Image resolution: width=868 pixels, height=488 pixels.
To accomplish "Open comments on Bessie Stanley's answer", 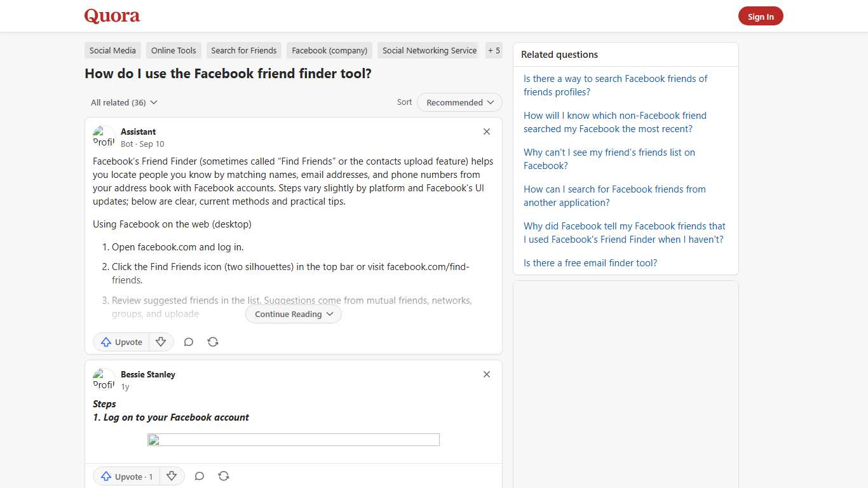I will [x=200, y=476].
